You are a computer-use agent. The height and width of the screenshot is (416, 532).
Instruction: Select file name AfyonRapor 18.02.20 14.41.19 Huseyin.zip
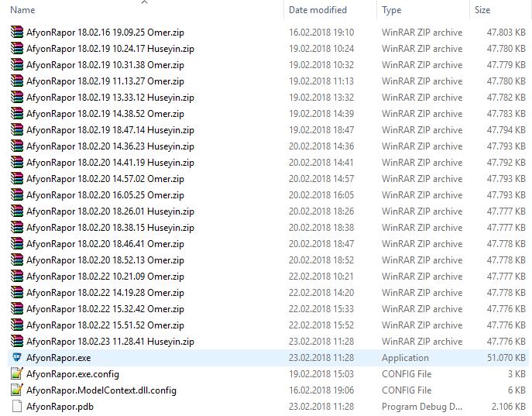point(110,163)
